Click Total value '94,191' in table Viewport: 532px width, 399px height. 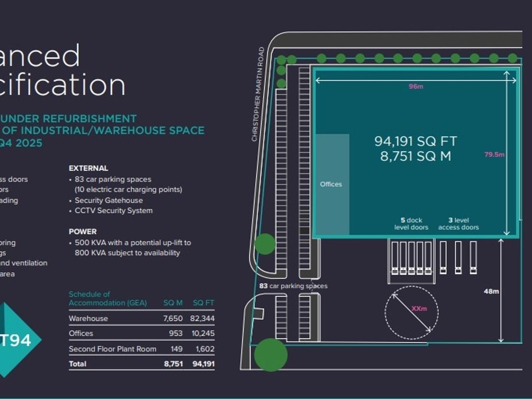(203, 364)
